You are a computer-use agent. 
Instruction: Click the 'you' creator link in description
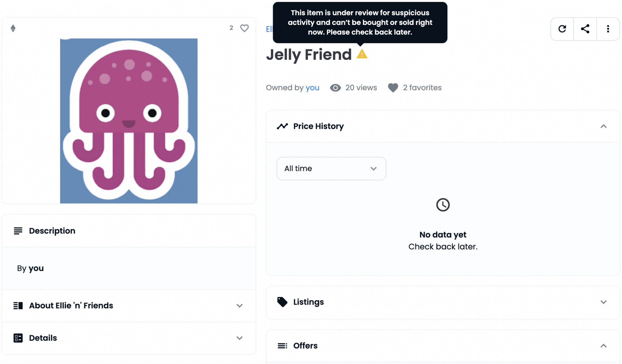36,268
